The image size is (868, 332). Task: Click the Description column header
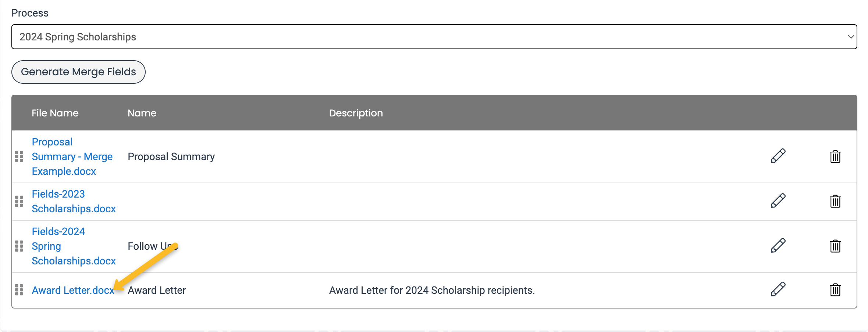(x=356, y=113)
